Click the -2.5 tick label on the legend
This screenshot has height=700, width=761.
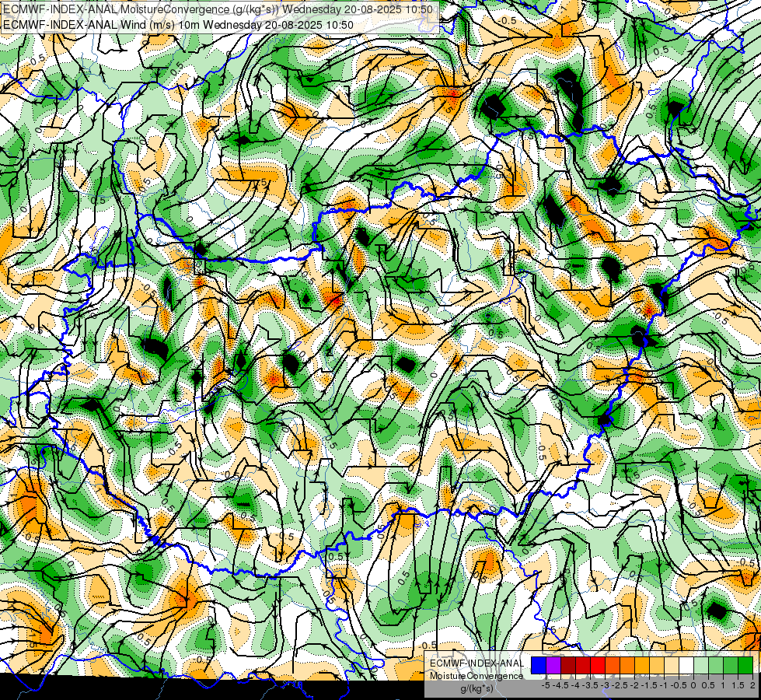[620, 685]
